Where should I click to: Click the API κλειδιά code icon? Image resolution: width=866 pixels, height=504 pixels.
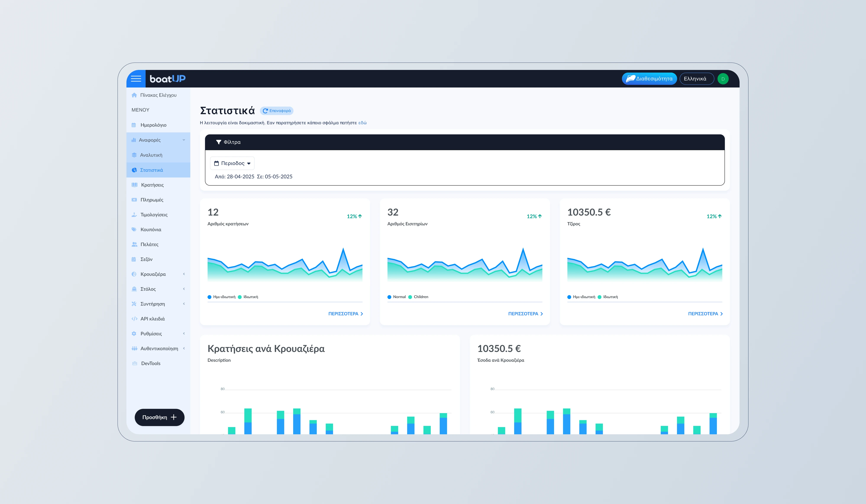click(x=134, y=319)
